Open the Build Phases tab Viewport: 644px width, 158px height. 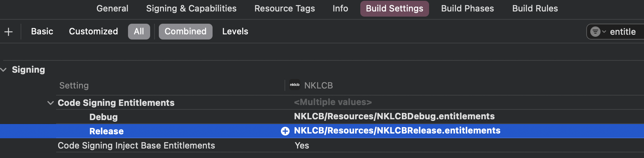click(x=467, y=9)
